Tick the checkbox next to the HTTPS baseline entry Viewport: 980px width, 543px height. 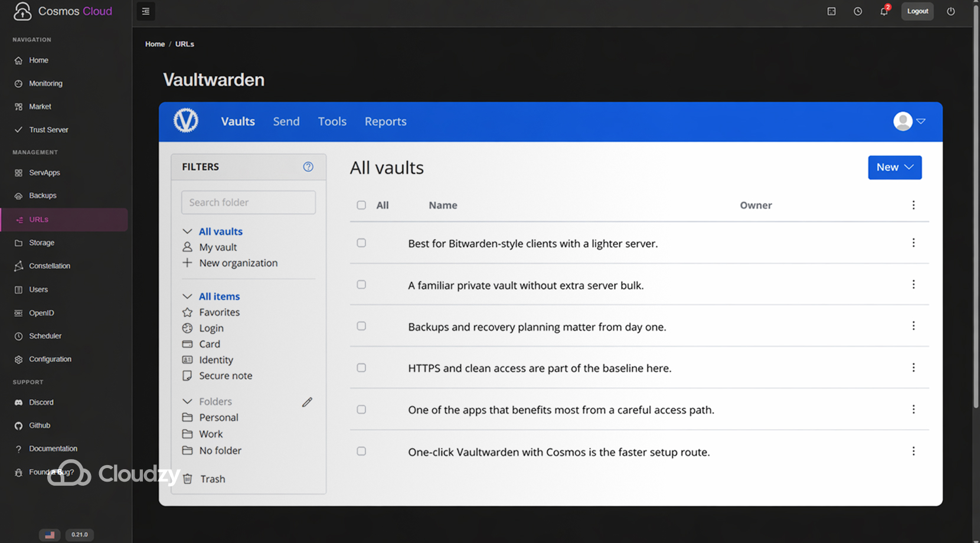(361, 367)
